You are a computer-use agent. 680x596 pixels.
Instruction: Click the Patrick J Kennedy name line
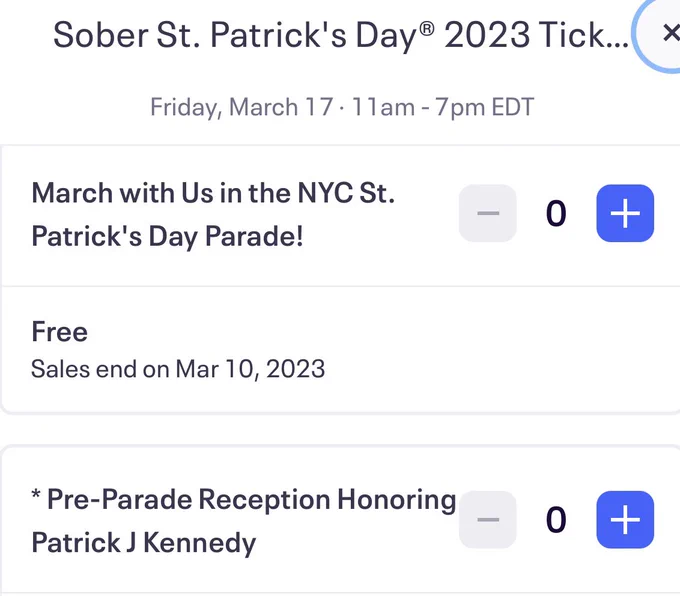coord(144,543)
